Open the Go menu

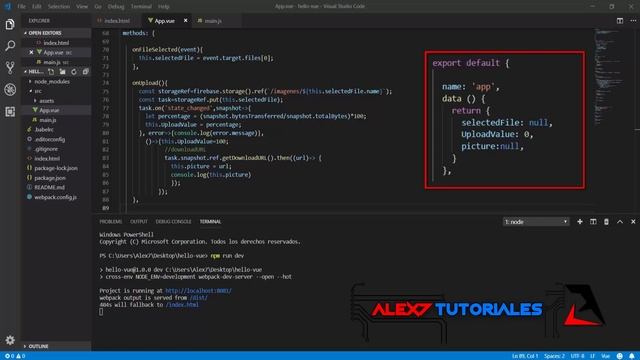(x=98, y=7)
